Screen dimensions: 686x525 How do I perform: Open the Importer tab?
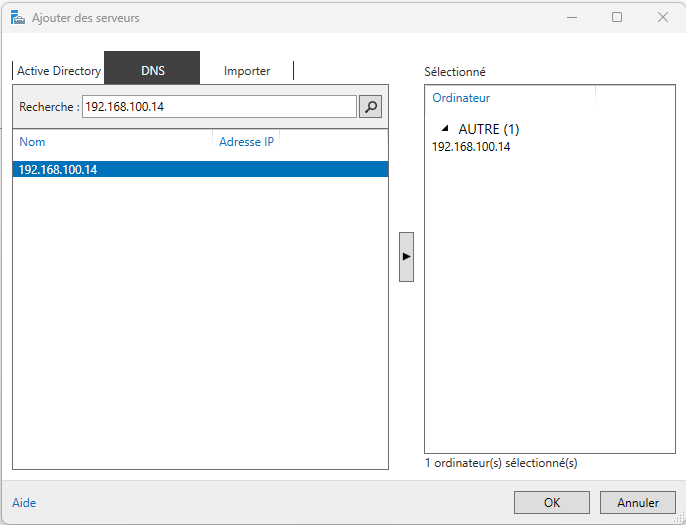pos(247,71)
